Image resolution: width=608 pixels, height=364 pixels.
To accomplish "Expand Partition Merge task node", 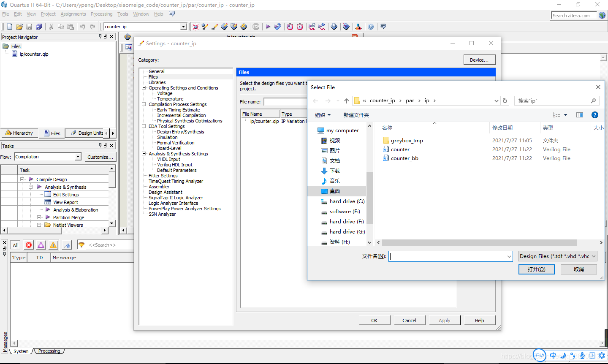I will tap(39, 217).
